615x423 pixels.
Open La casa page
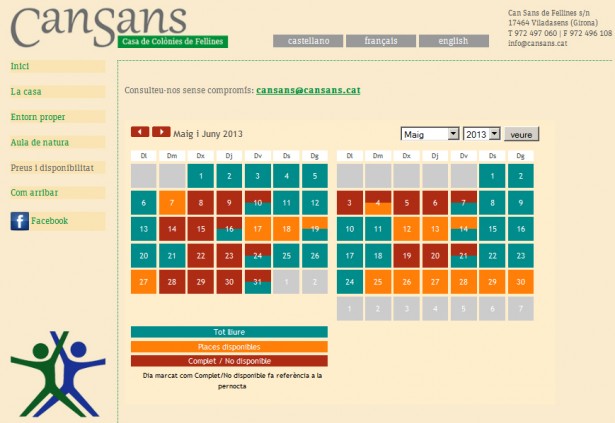26,91
